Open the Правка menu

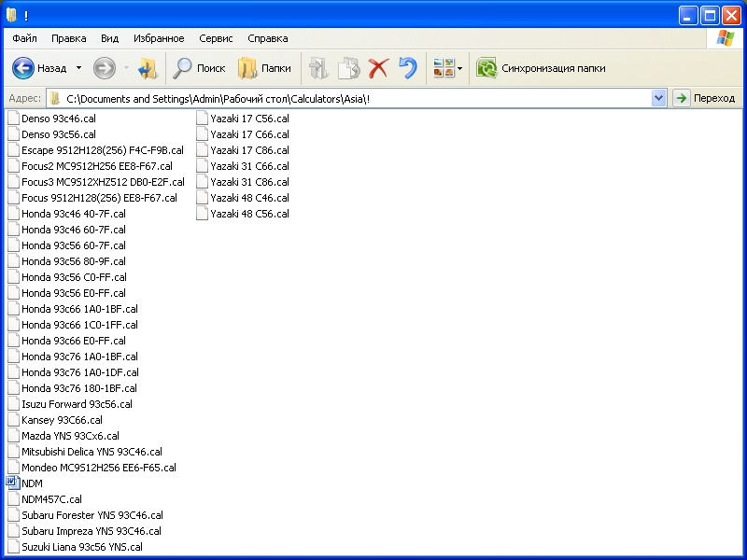(68, 38)
